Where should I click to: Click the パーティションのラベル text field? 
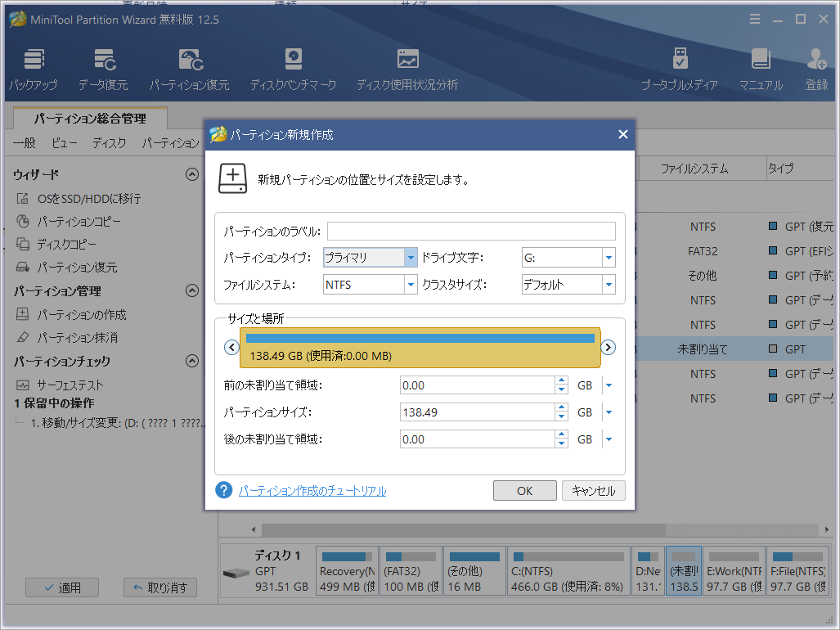click(x=471, y=231)
